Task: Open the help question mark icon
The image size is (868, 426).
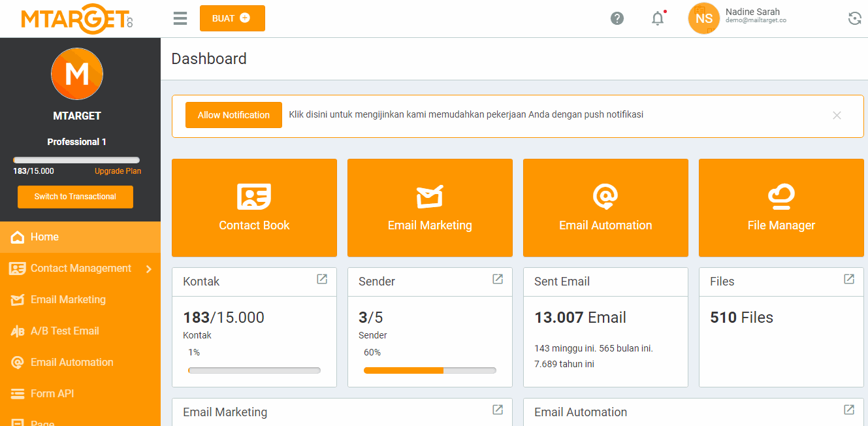Action: pyautogui.click(x=617, y=18)
